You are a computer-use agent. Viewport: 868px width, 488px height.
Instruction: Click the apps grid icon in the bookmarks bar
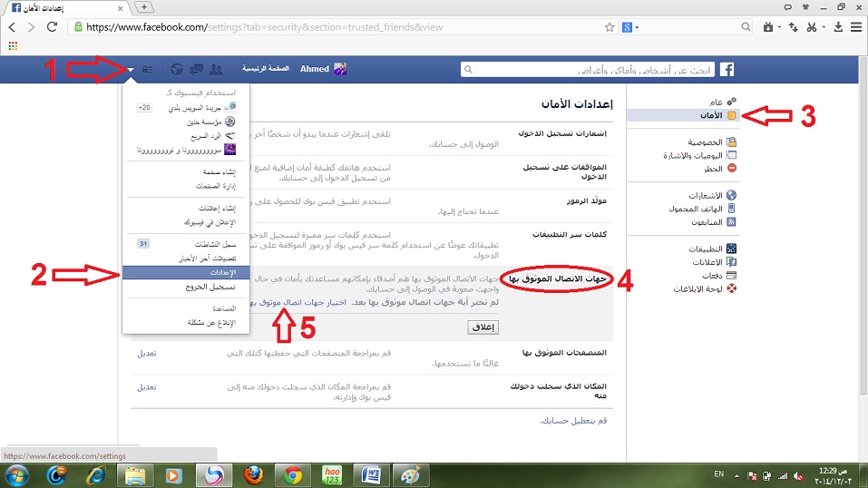(x=13, y=46)
